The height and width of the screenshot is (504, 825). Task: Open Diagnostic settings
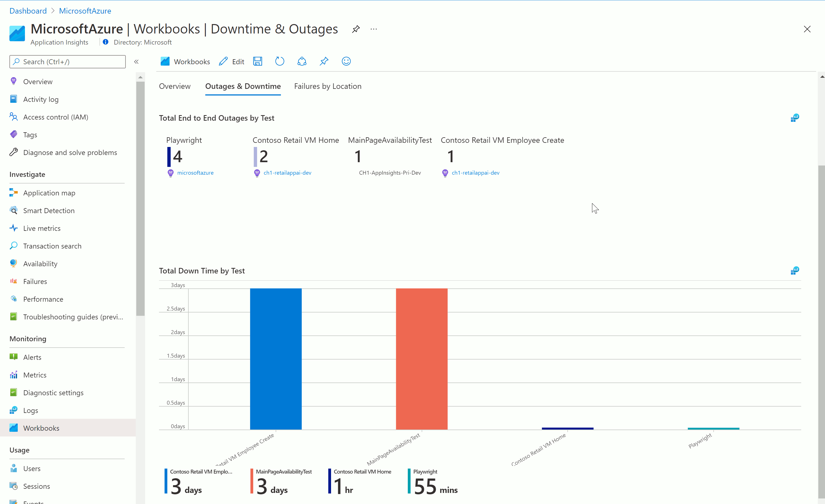(68, 393)
